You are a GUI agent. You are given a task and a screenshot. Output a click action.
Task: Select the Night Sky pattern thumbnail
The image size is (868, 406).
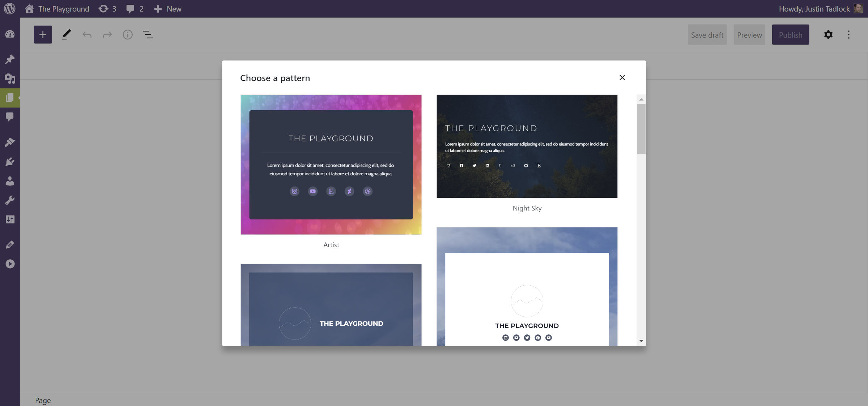[527, 146]
